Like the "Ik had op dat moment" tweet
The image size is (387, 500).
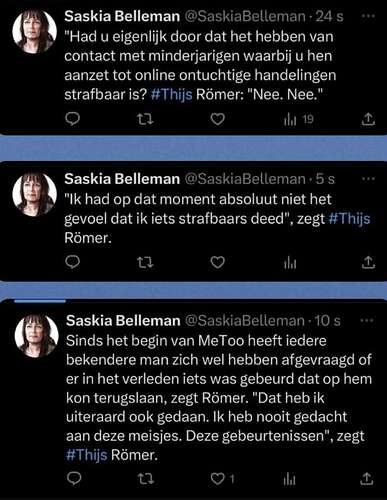pyautogui.click(x=218, y=263)
